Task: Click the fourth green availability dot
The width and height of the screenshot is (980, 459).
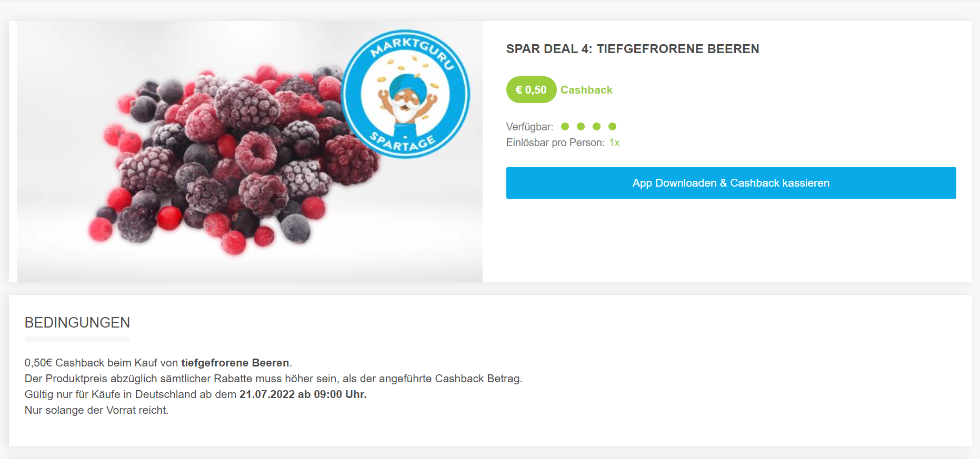Action: click(612, 126)
